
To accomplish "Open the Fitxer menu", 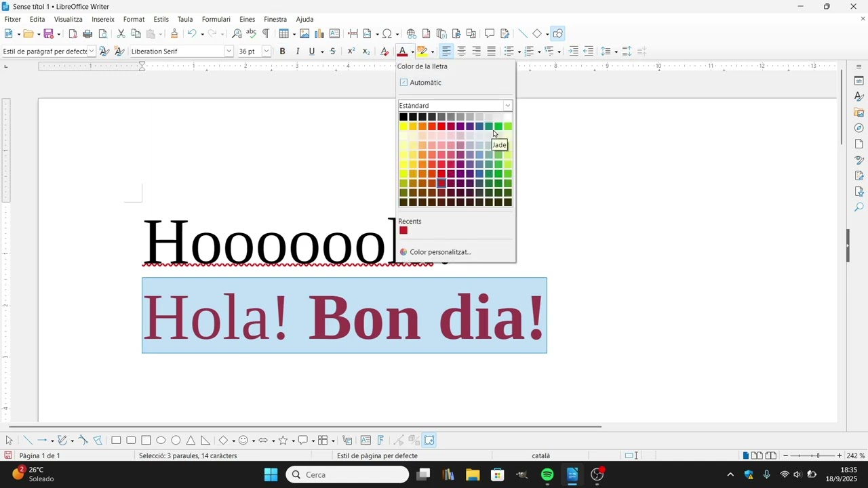I will tap(13, 20).
